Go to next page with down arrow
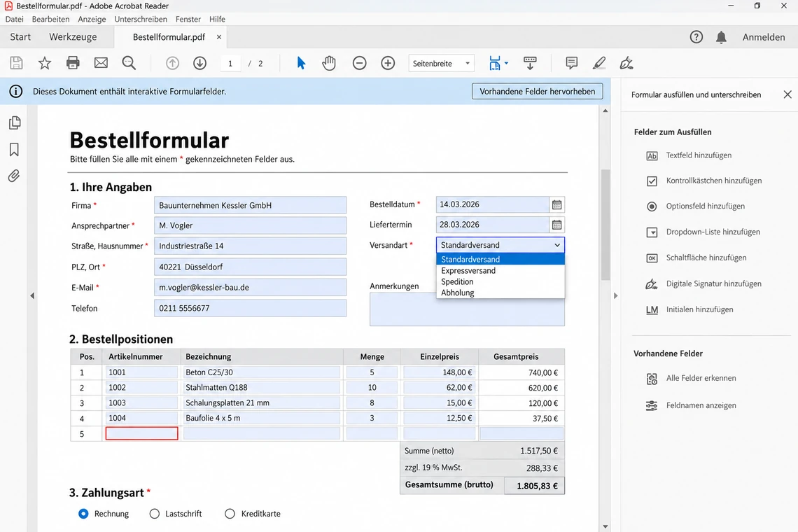 [200, 63]
